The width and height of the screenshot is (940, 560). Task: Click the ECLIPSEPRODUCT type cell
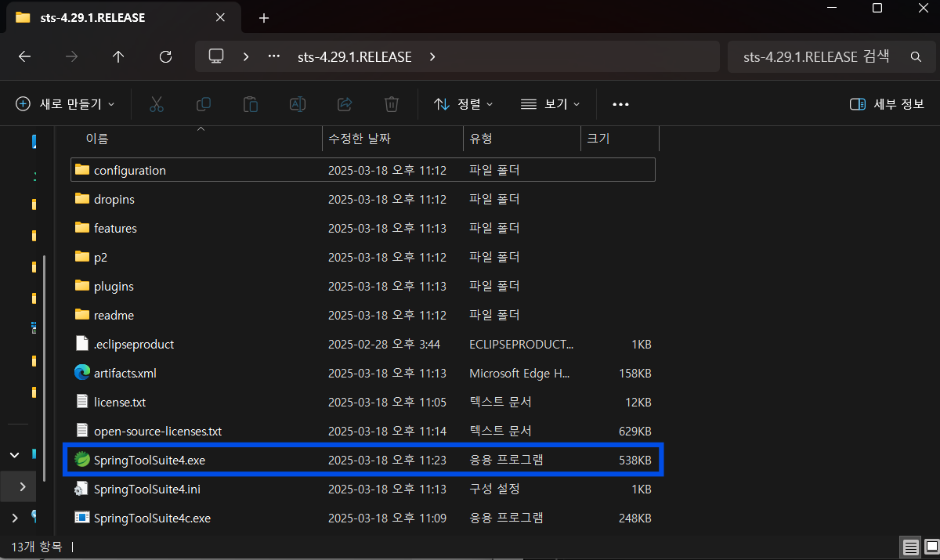[521, 344]
